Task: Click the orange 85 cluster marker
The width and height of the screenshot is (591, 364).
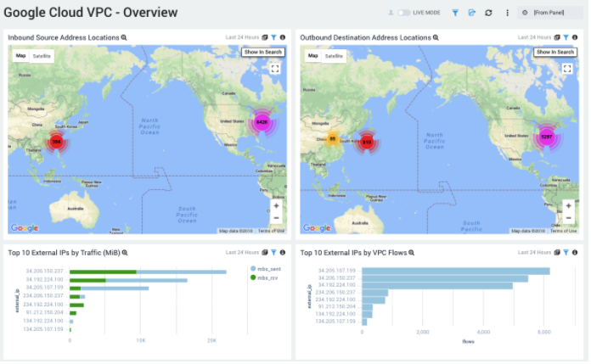Action: point(333,138)
